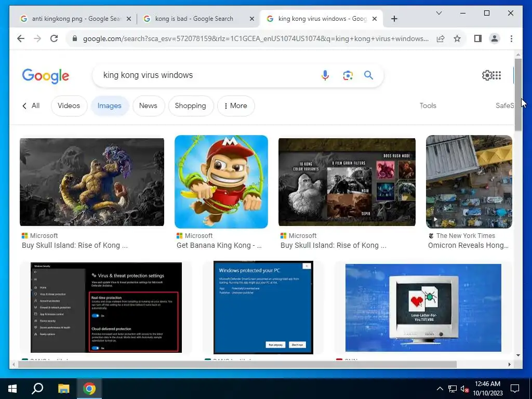
Task: Open the Google apps grid
Action: 497,75
